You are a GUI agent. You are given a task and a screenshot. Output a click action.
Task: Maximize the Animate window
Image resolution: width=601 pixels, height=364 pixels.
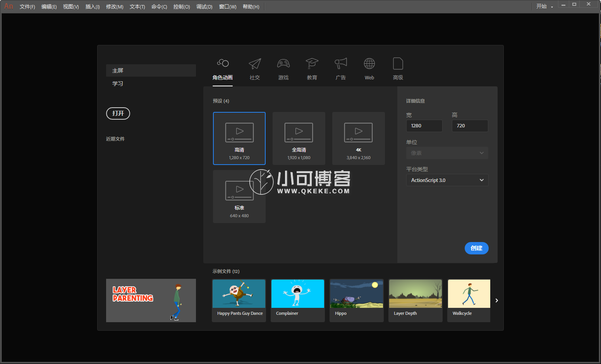[574, 5]
